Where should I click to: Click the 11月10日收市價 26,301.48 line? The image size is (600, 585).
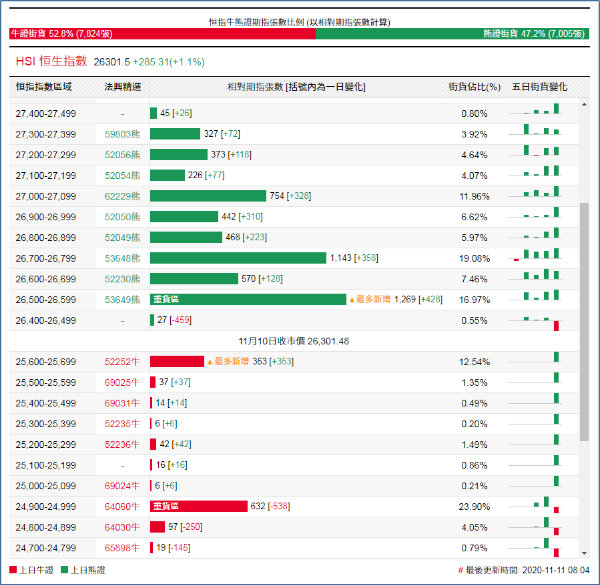point(294,341)
